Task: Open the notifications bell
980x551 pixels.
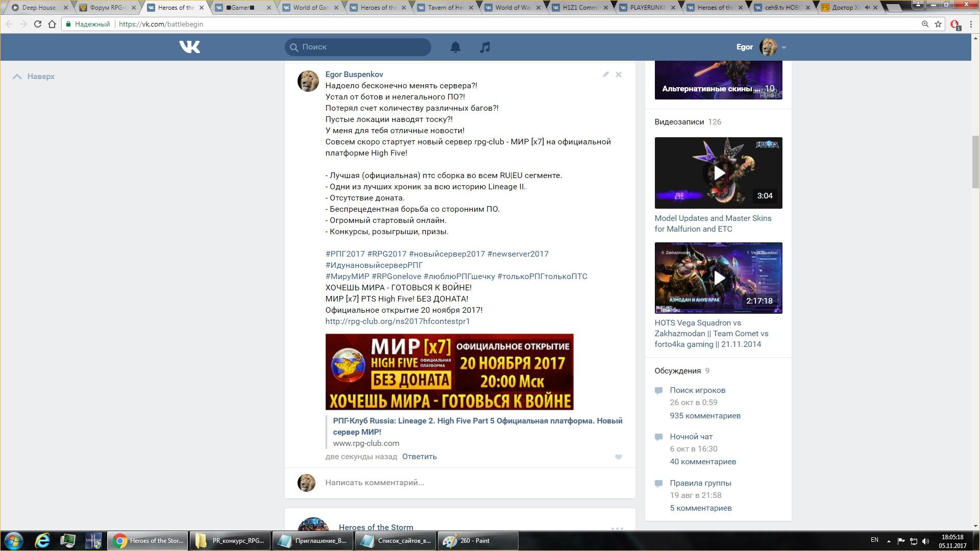Action: pyautogui.click(x=455, y=47)
